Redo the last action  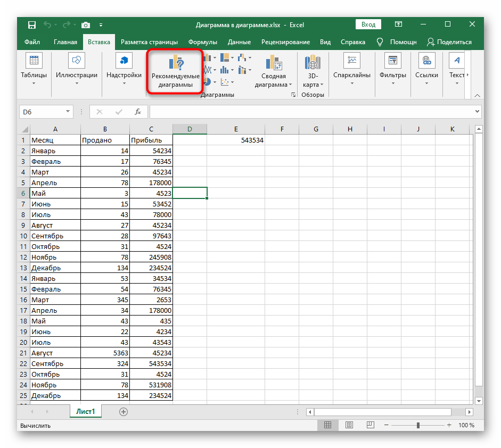[67, 24]
